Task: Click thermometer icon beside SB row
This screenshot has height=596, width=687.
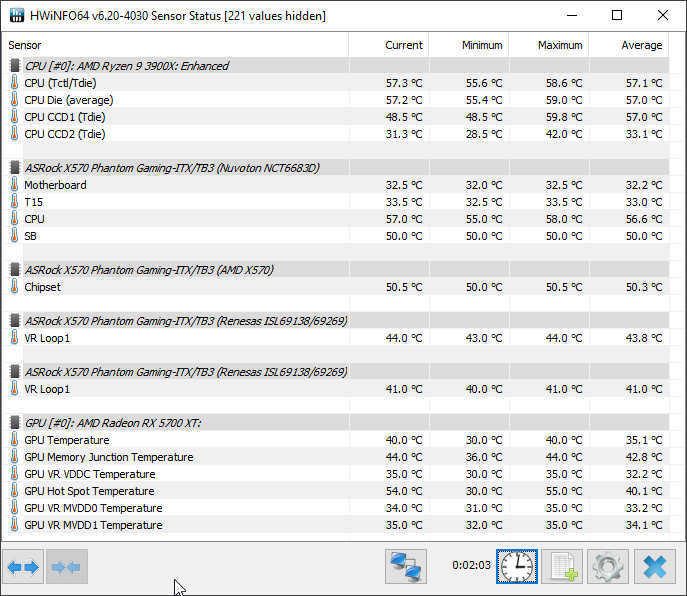Action: 14,236
